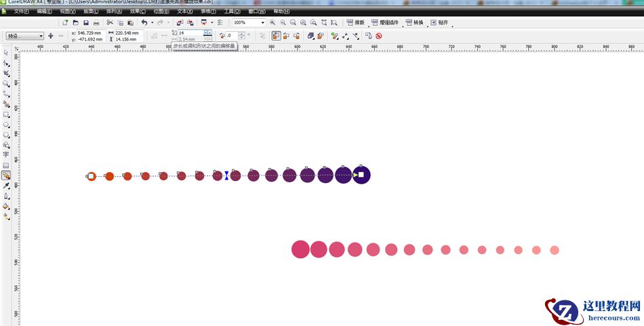The image size is (644, 326).
Task: Save the document with floppy icon
Action: (86, 22)
